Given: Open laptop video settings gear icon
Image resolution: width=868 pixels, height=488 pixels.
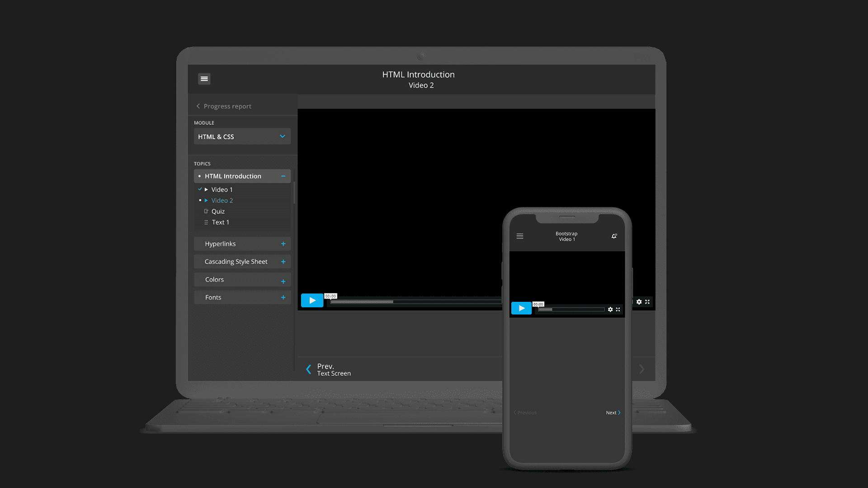Looking at the screenshot, I should pyautogui.click(x=639, y=302).
